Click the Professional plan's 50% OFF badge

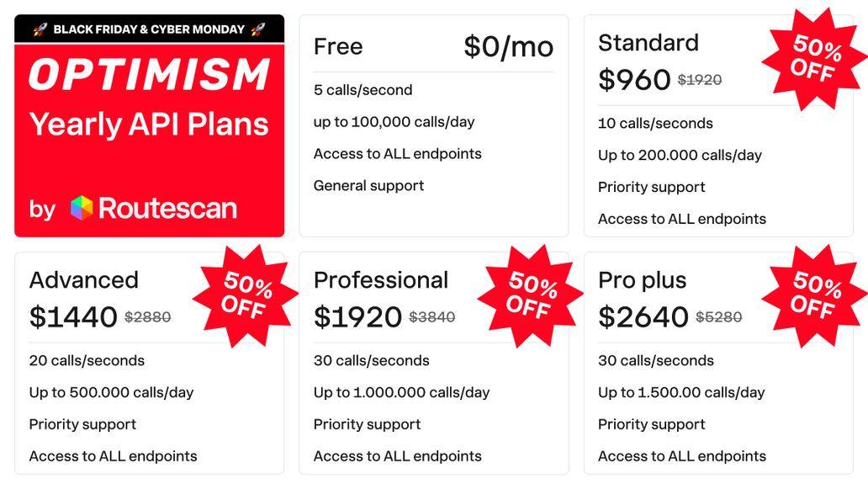click(x=530, y=296)
